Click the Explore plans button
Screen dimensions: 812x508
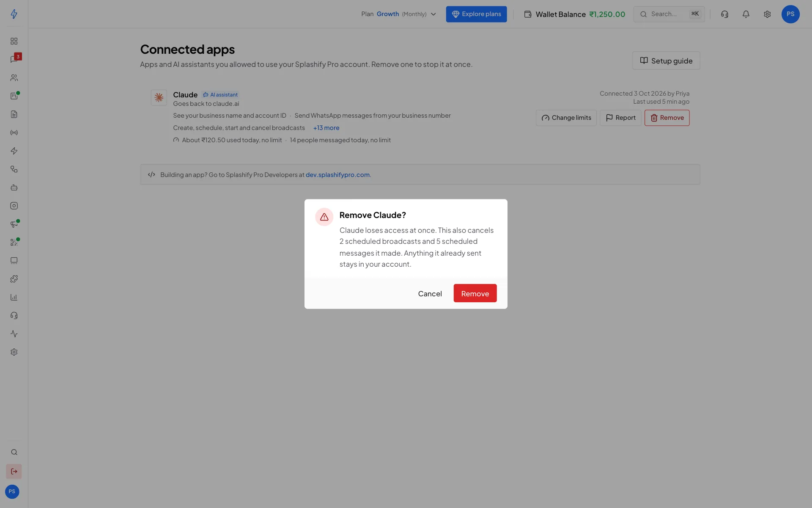click(x=476, y=14)
